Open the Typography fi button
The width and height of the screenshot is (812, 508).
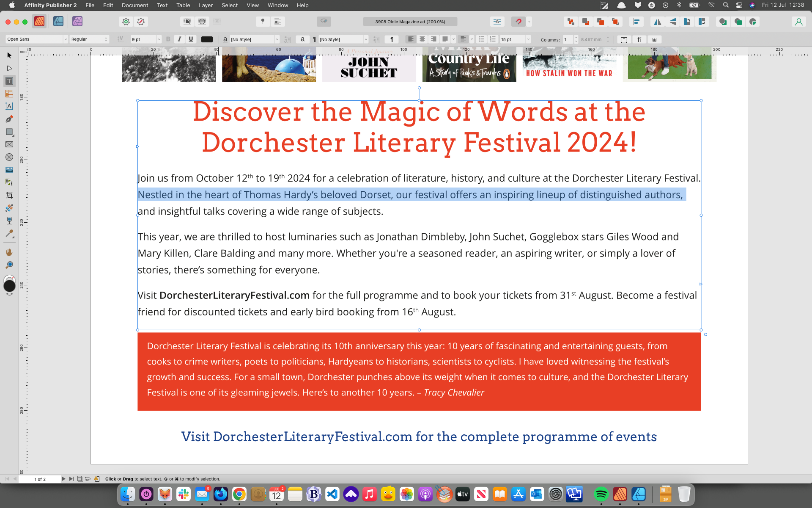click(x=639, y=39)
